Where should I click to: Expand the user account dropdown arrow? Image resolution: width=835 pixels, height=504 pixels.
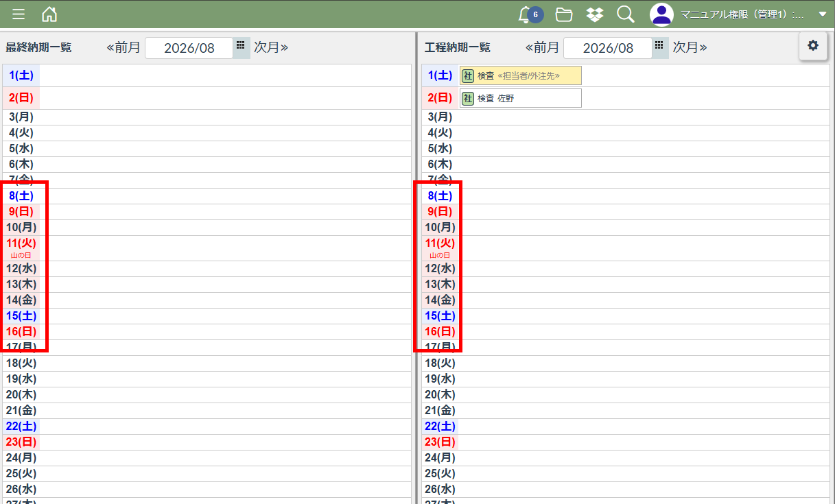(x=823, y=14)
